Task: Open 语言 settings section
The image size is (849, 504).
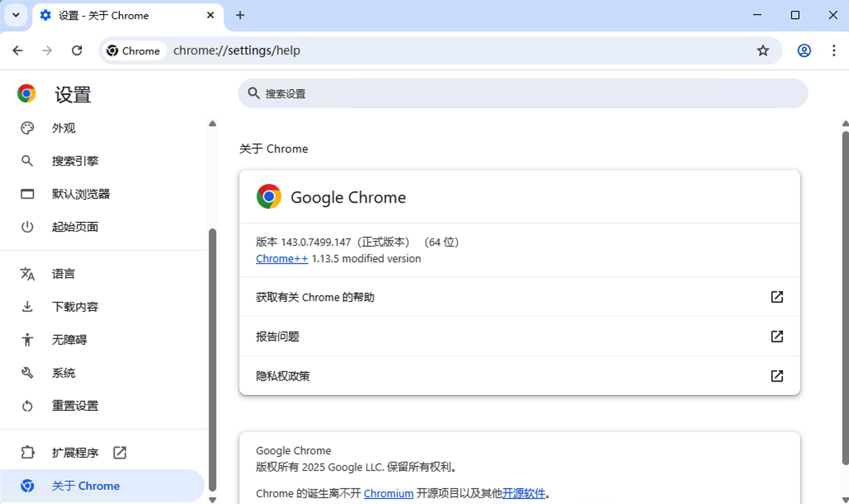Action: 64,274
